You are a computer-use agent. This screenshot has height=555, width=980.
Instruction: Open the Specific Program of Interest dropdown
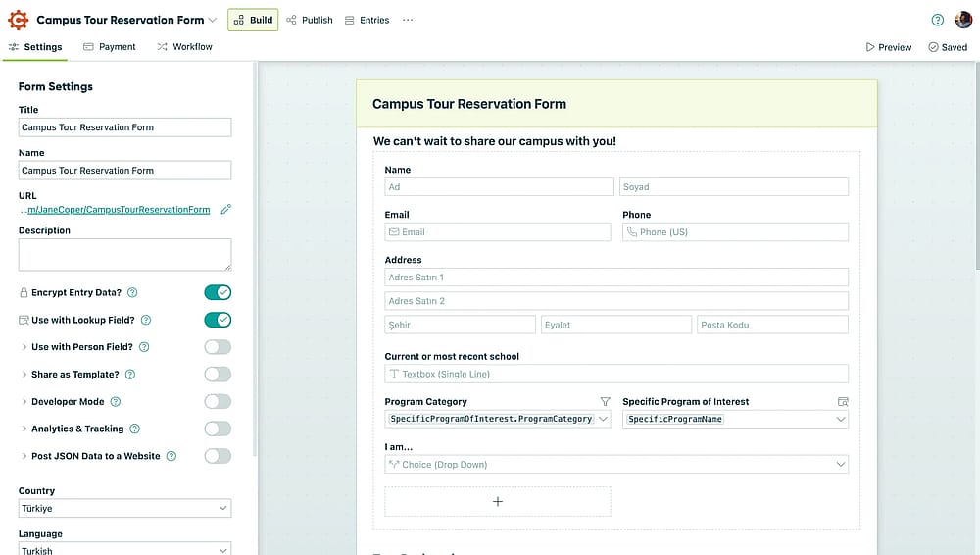point(736,420)
